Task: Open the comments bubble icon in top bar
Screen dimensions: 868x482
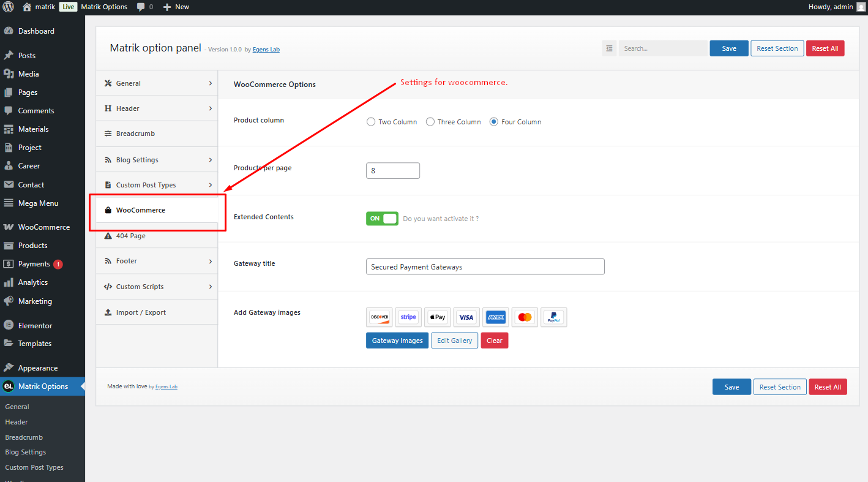Action: pos(141,7)
